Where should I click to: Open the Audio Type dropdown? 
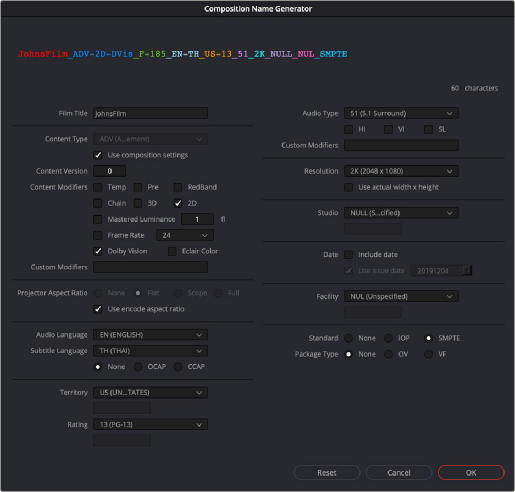[401, 113]
